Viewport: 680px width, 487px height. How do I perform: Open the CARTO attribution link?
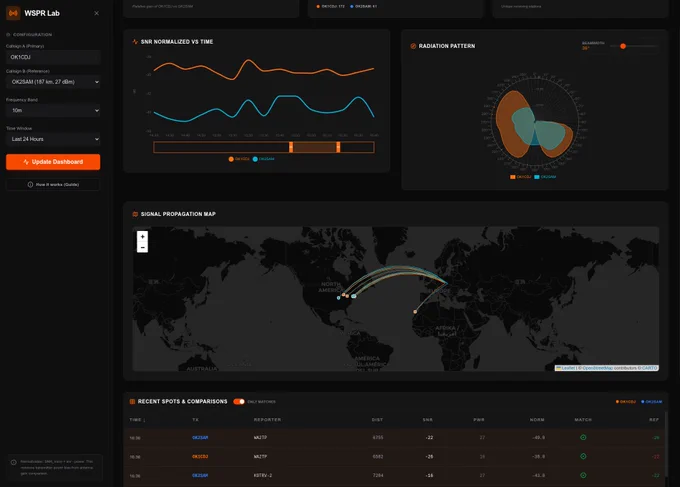point(650,368)
